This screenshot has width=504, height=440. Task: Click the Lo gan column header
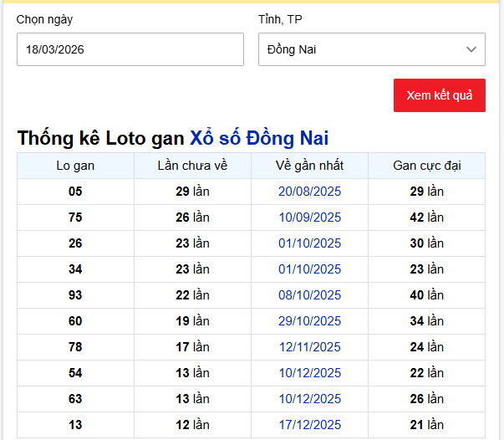coord(75,166)
